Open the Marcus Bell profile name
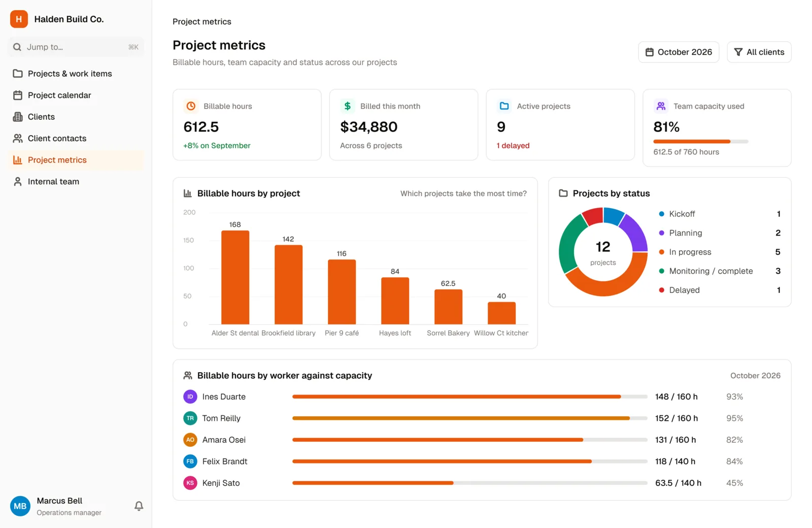The height and width of the screenshot is (528, 812). 59,501
